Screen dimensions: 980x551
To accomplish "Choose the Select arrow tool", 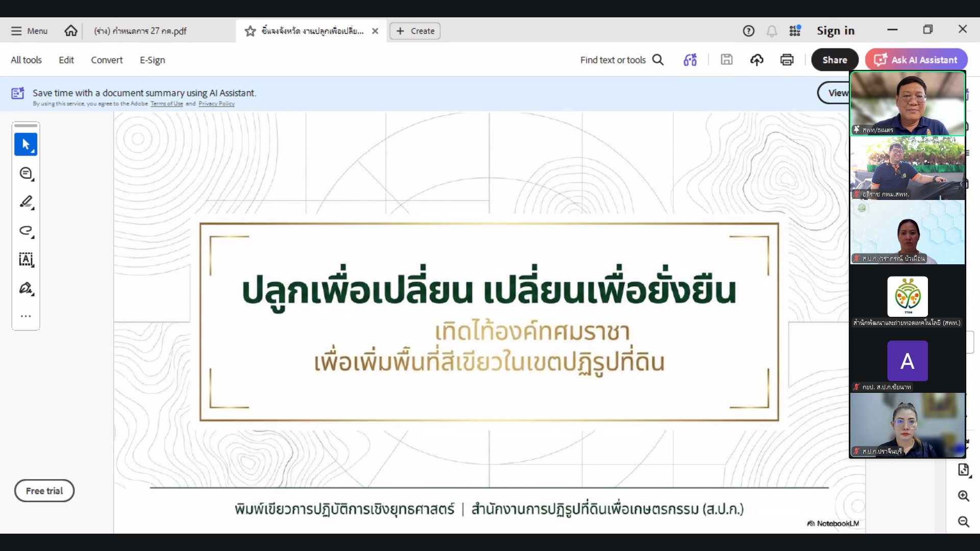I will 26,144.
